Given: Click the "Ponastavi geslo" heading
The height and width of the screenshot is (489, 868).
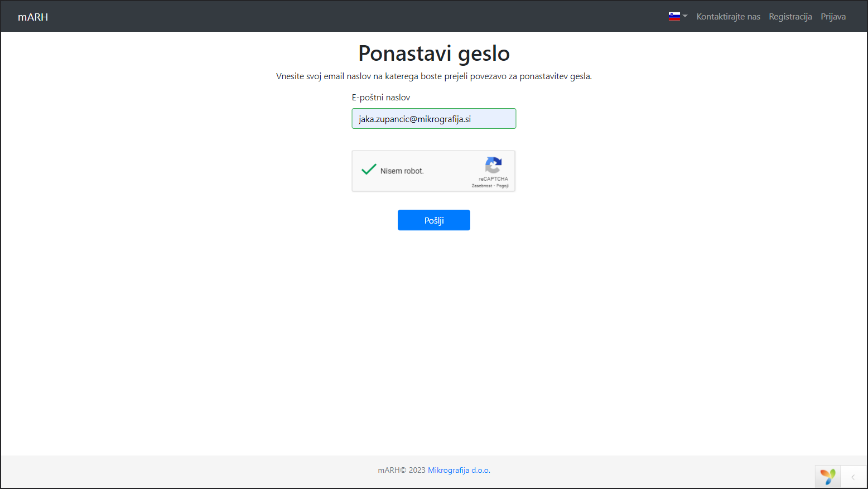Looking at the screenshot, I should click(x=433, y=54).
